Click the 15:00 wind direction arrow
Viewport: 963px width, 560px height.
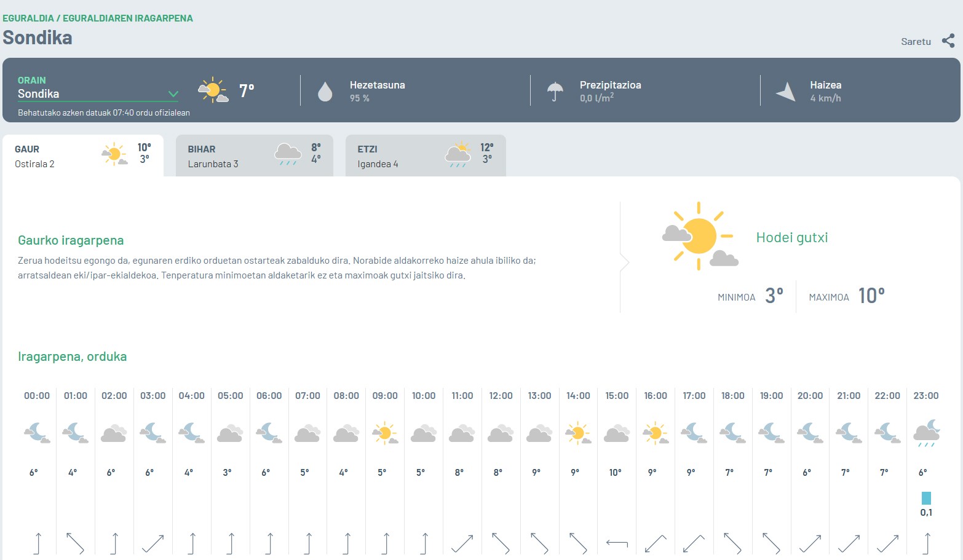pyautogui.click(x=617, y=543)
